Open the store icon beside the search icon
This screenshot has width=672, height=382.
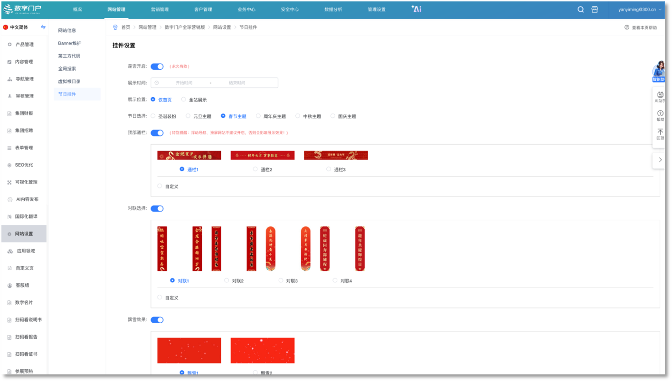595,9
